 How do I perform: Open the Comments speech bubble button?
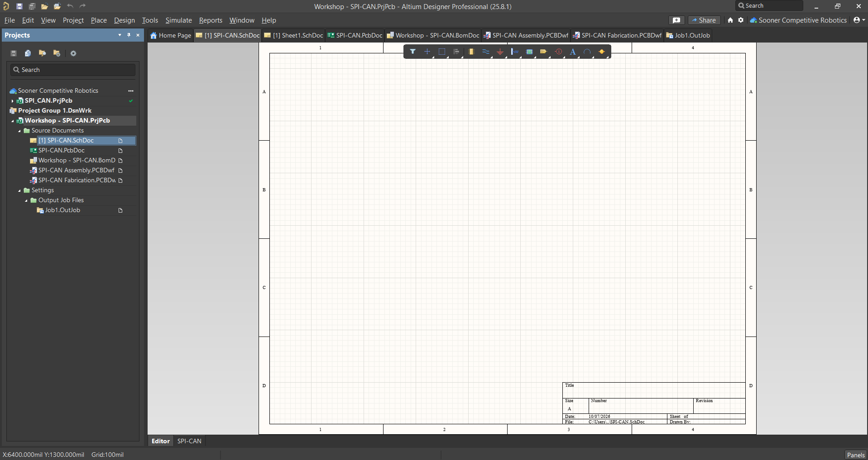676,20
